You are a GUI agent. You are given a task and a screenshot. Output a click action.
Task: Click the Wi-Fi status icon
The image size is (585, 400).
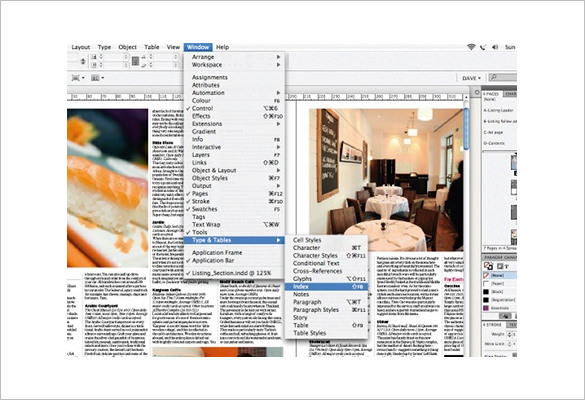471,47
